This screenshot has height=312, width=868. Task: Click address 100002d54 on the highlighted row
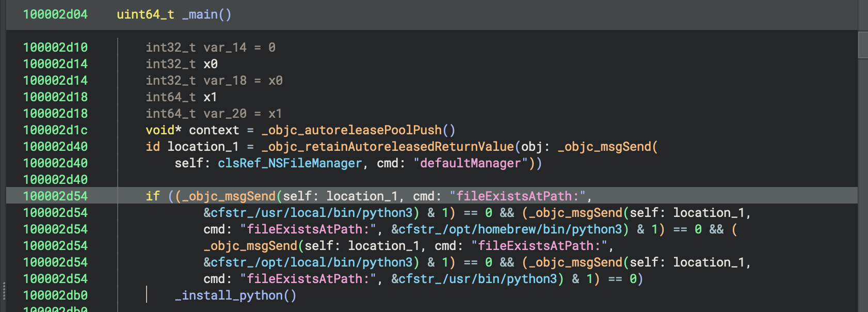coord(55,196)
